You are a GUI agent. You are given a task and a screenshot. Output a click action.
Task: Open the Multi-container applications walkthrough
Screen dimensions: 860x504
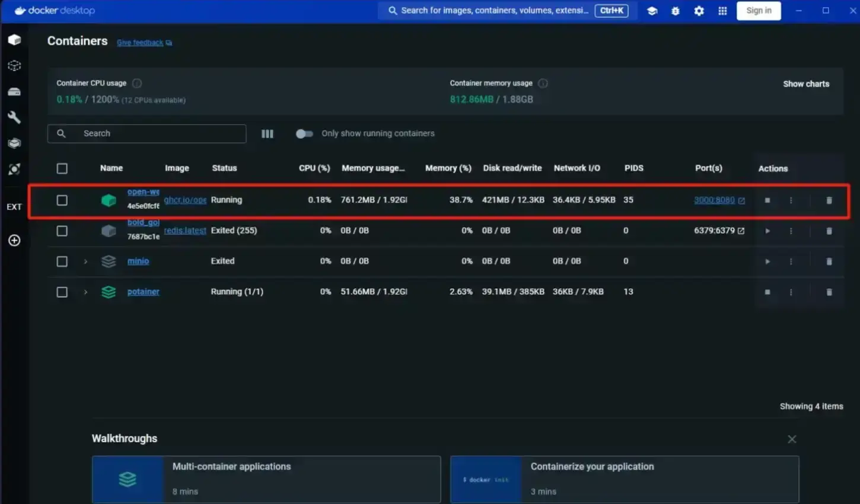click(266, 479)
